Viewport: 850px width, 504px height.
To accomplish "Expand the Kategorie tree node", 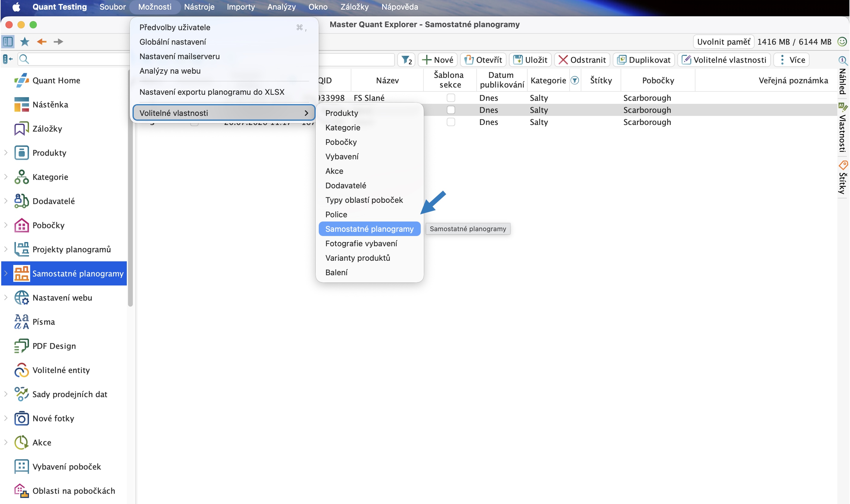I will [x=6, y=177].
